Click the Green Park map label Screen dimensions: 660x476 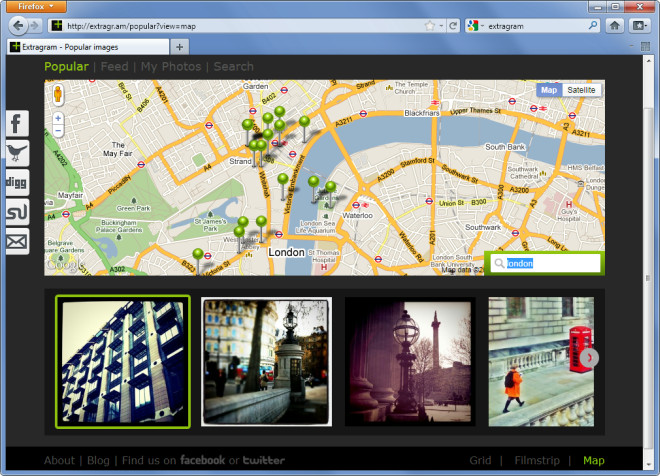(133, 208)
